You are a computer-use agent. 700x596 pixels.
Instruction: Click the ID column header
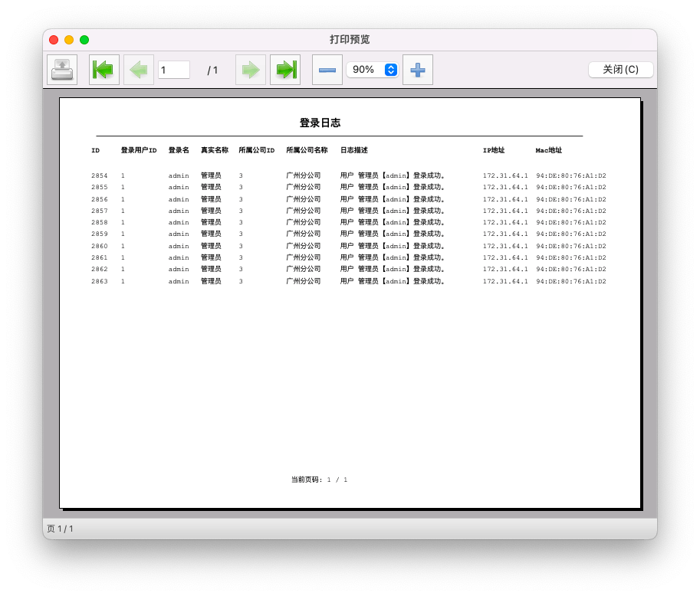(96, 150)
